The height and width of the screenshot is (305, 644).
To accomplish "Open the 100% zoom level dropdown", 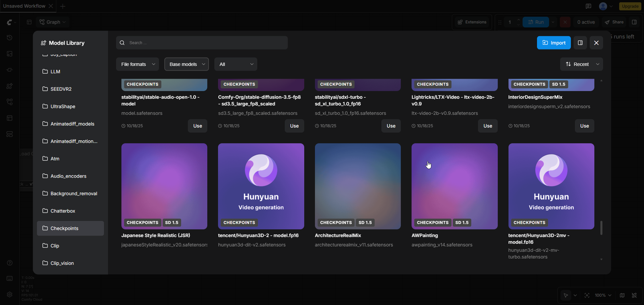I will point(603,295).
